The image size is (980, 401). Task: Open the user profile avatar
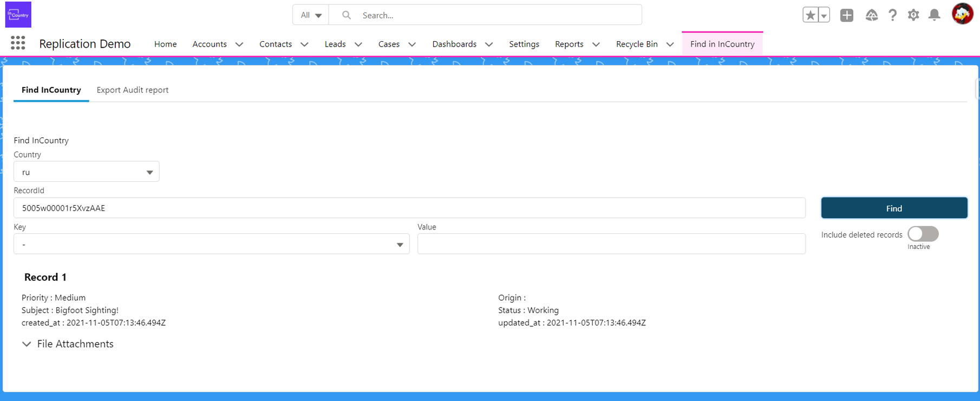pos(963,14)
